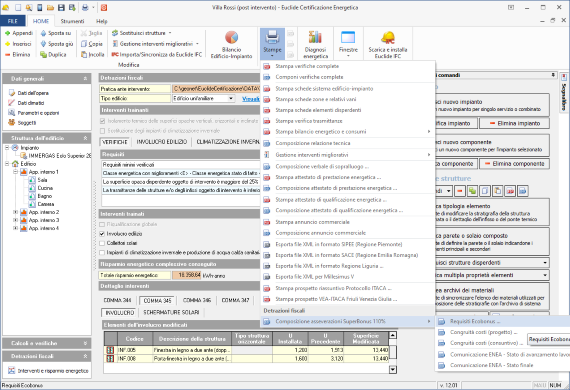Switch to the Strumenti ribbon tab
This screenshot has width=570, height=390.
(72, 21)
